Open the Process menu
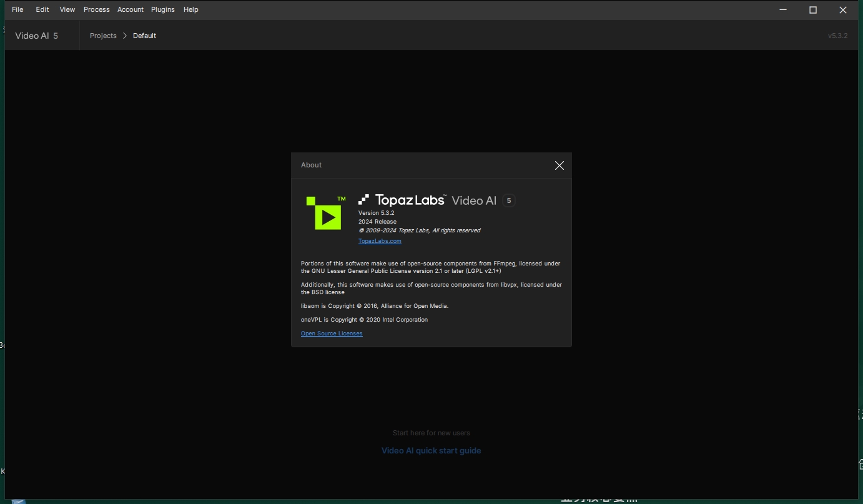This screenshot has width=863, height=504. click(x=97, y=9)
